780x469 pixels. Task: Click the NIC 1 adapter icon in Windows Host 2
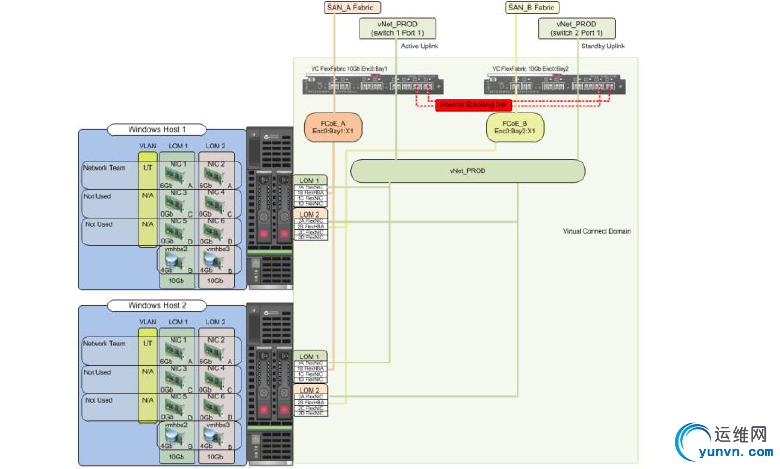[x=176, y=352]
